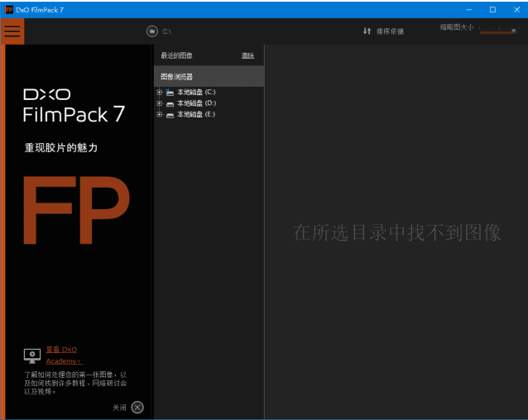Click the folder browse icon next to C:\
The height and width of the screenshot is (420, 528).
[152, 31]
